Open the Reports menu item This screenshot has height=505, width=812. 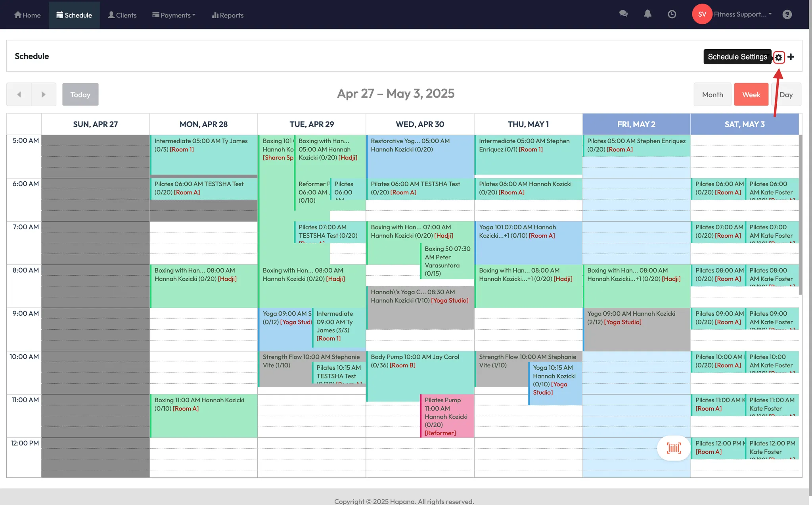228,15
